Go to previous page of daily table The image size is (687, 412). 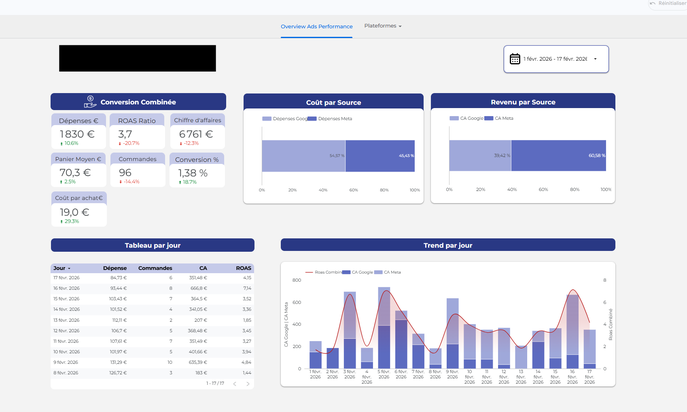235,383
